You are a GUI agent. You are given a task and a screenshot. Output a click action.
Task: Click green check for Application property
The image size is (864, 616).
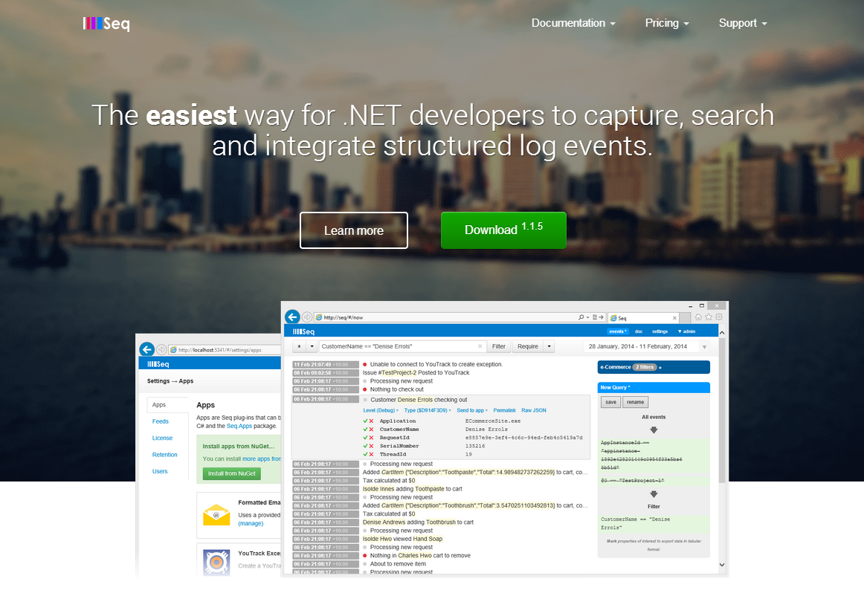[x=365, y=421]
